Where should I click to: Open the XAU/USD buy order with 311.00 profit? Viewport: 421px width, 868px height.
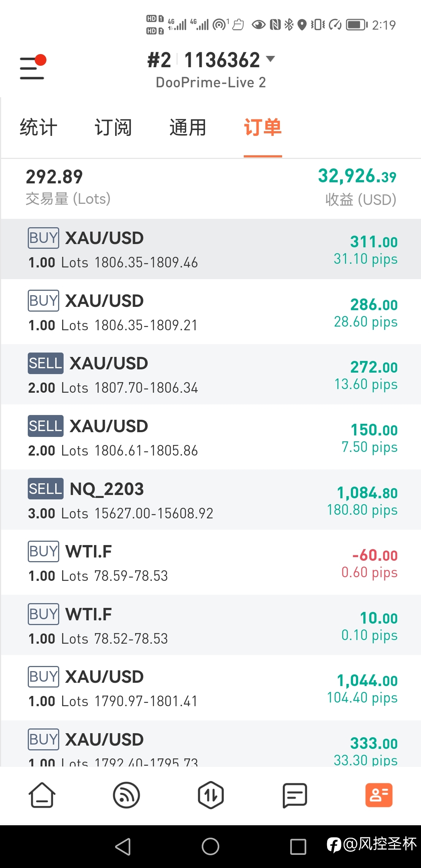pyautogui.click(x=210, y=249)
